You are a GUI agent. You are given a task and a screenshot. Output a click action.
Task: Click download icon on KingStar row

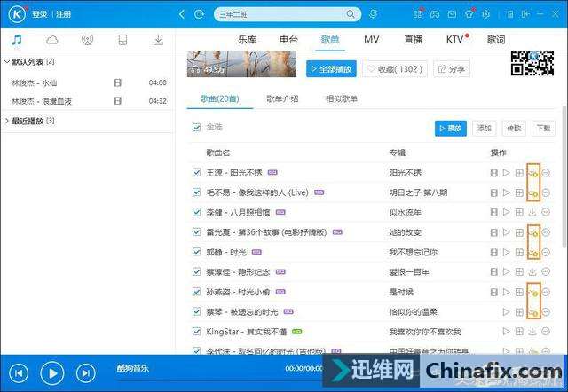click(x=532, y=331)
